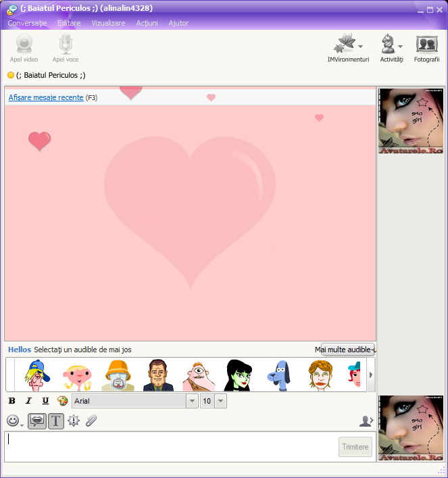
Task: Show next audibles with right arrow
Action: [371, 375]
